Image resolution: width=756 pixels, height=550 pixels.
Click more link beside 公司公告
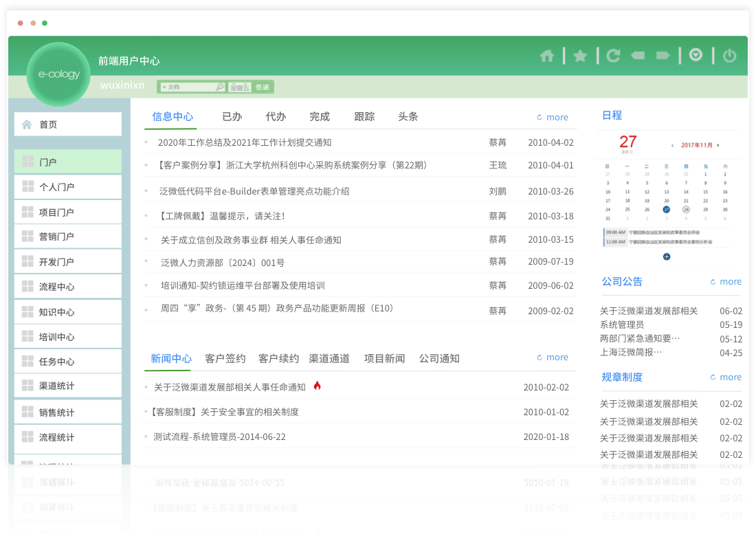click(x=726, y=282)
